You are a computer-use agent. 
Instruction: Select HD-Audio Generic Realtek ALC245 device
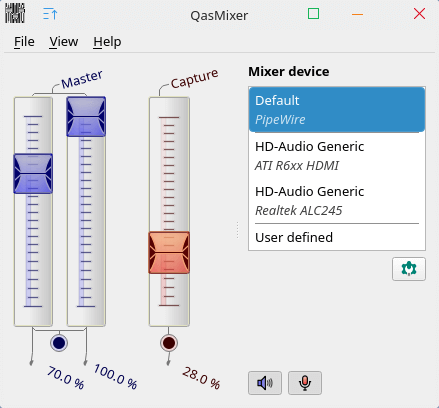coord(337,201)
